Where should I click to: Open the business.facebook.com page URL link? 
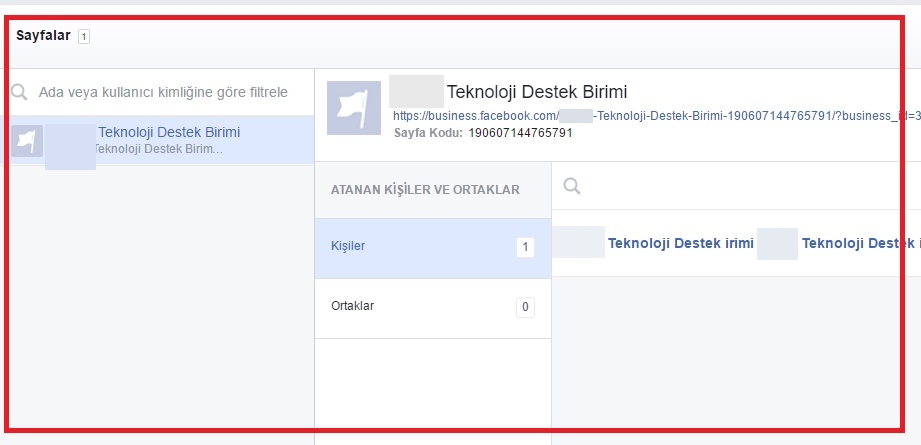click(657, 116)
